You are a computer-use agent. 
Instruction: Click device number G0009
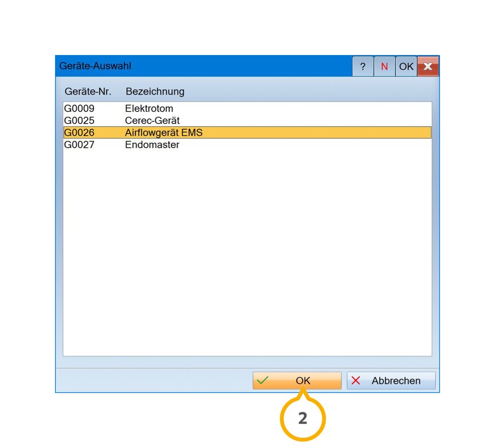(79, 109)
